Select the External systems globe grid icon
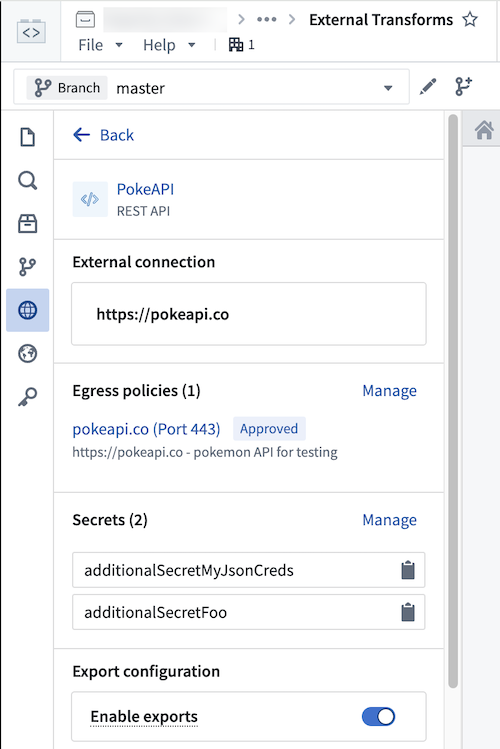 click(27, 310)
